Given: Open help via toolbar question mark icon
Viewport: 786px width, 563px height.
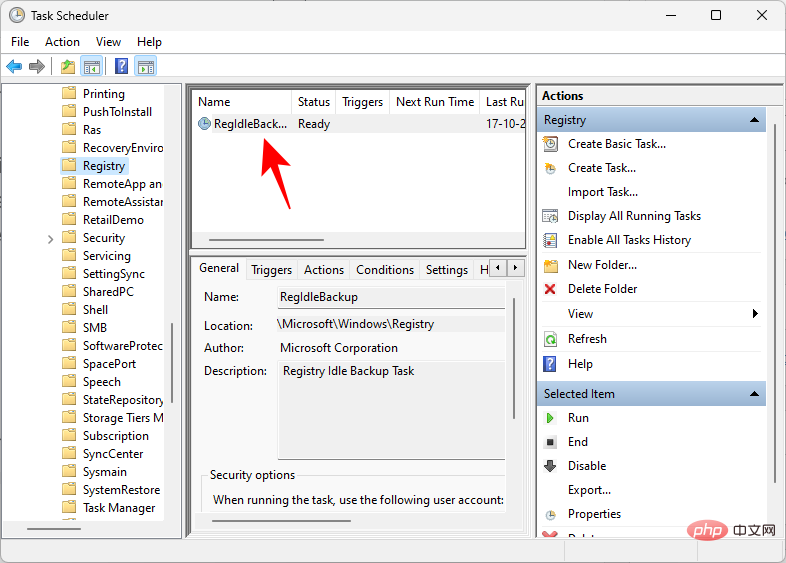Looking at the screenshot, I should click(121, 66).
